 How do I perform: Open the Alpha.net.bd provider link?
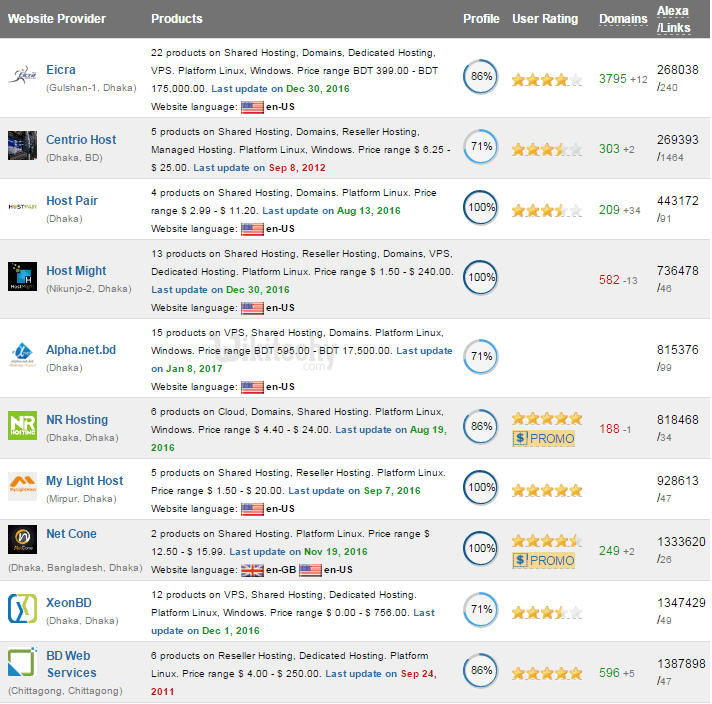tap(81, 350)
